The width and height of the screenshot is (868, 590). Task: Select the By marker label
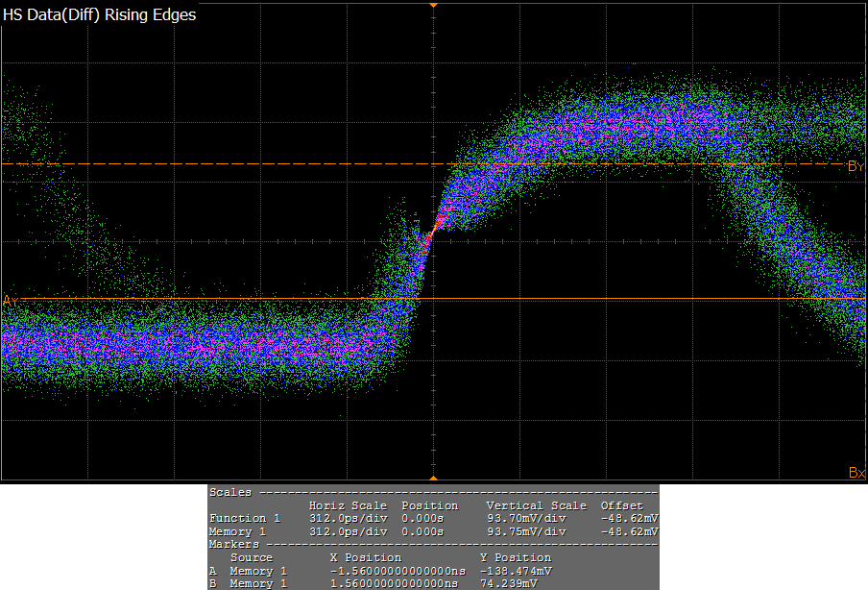tap(856, 166)
